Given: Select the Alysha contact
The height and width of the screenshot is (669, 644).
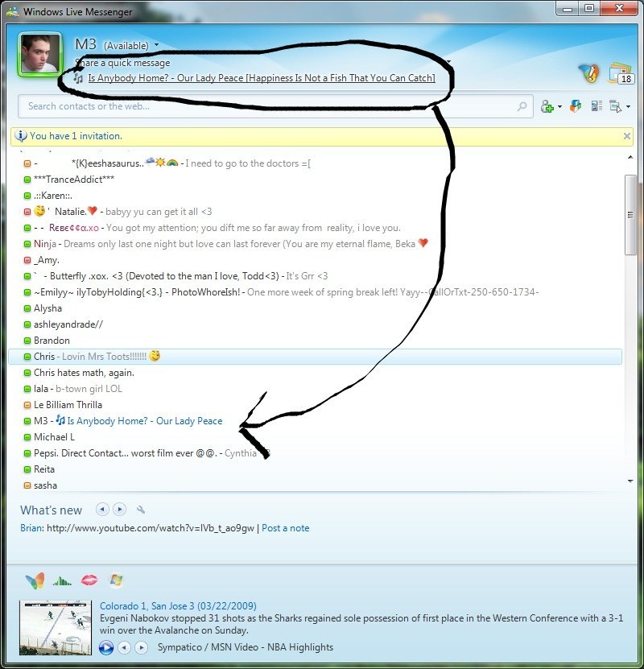Looking at the screenshot, I should [43, 308].
